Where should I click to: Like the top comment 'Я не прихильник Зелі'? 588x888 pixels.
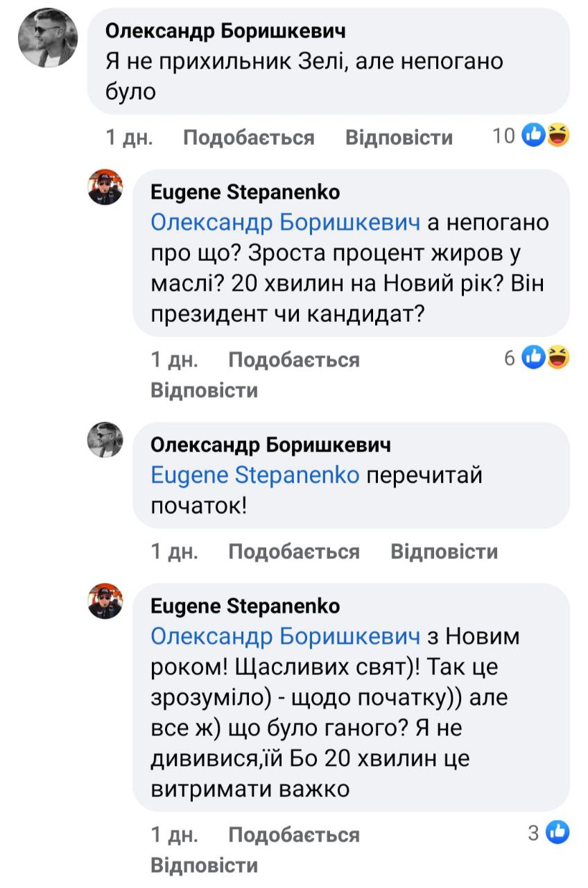coord(248,137)
